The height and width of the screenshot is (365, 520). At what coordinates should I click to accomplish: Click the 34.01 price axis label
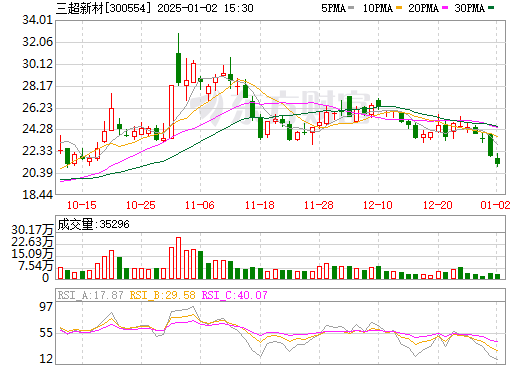click(x=38, y=20)
